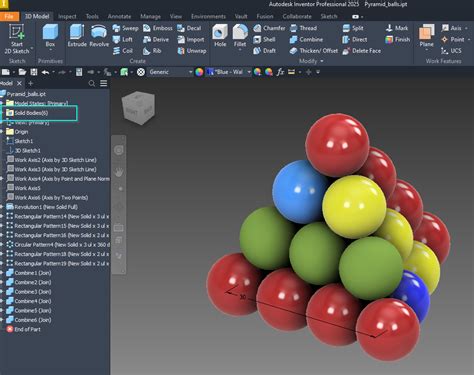Click the ViewCube in the viewport

(138, 108)
